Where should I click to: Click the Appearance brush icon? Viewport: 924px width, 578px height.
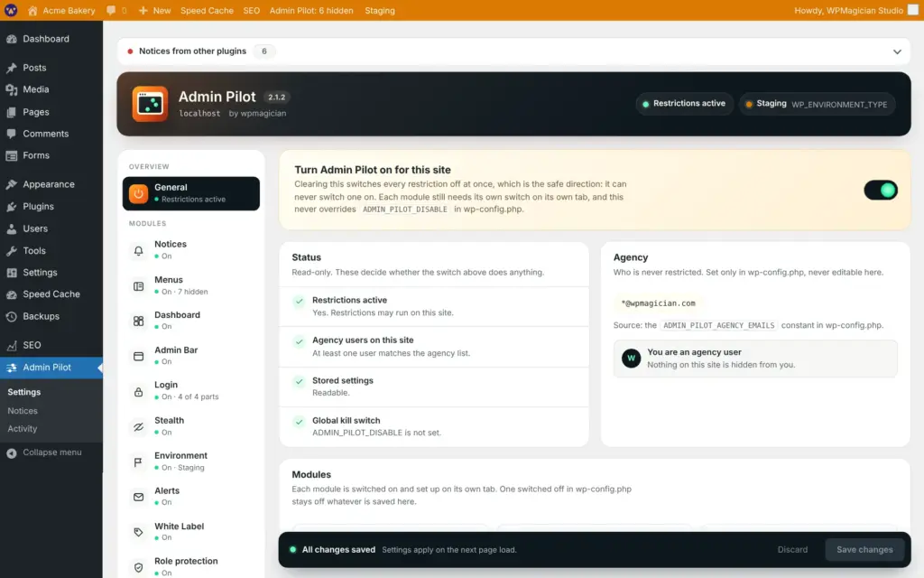click(11, 184)
